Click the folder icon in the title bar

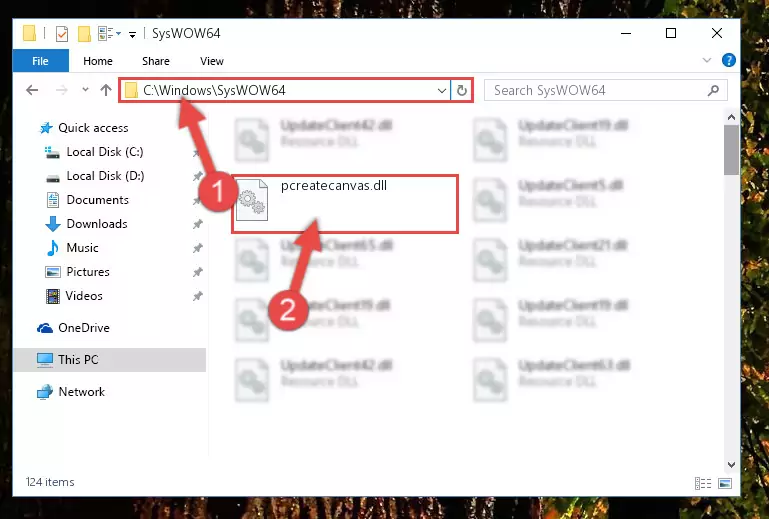29,33
